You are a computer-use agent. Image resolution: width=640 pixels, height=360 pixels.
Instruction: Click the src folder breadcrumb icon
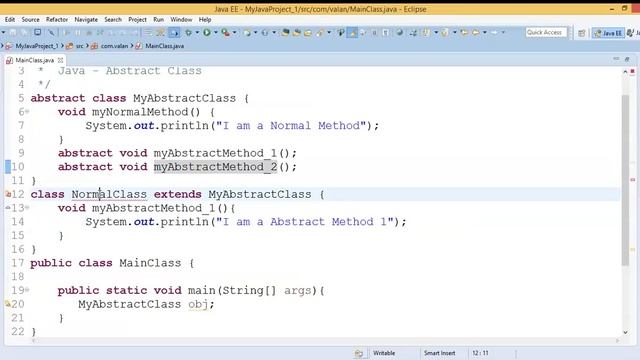(x=69, y=46)
